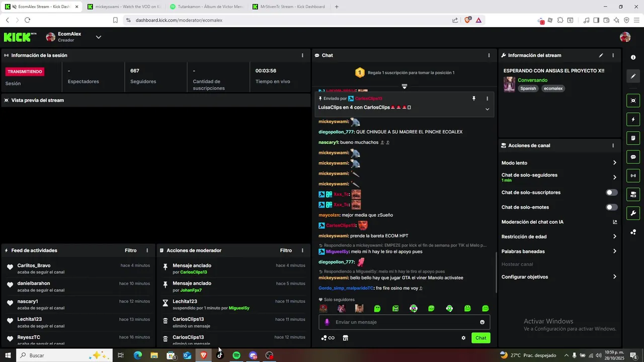Click JohanFpx7 moderator name link
The height and width of the screenshot is (362, 644).
(x=191, y=290)
